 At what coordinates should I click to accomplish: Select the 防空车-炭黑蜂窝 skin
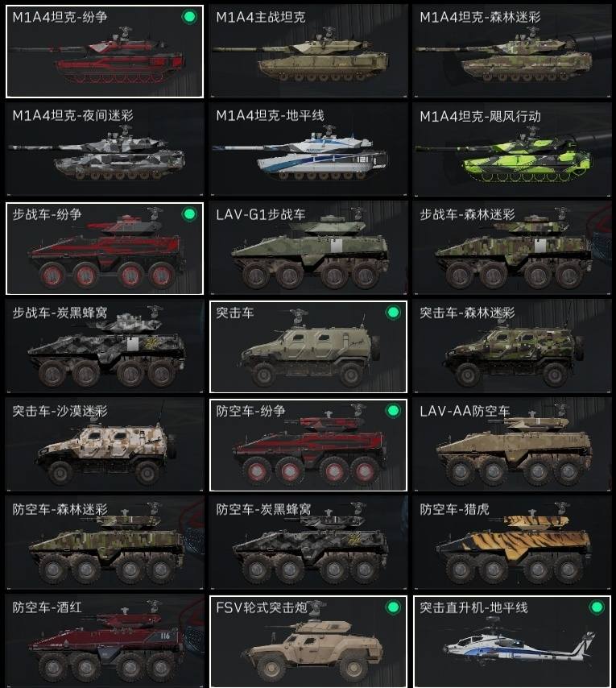tap(308, 543)
